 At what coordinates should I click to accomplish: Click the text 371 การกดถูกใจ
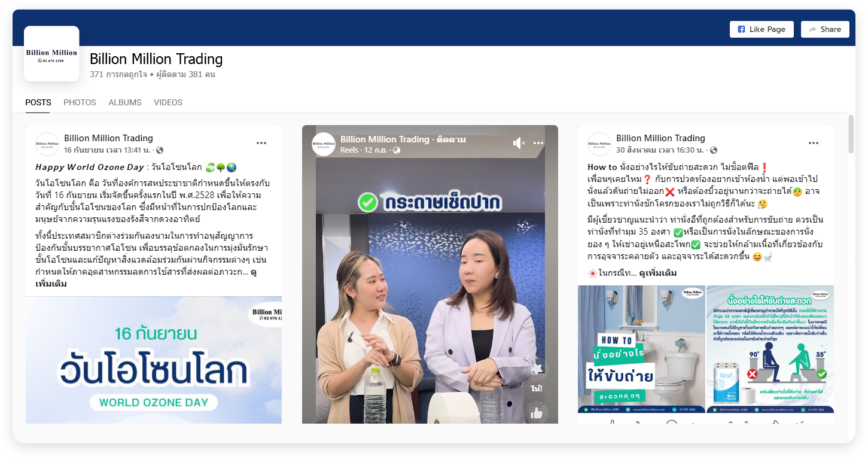[117, 75]
